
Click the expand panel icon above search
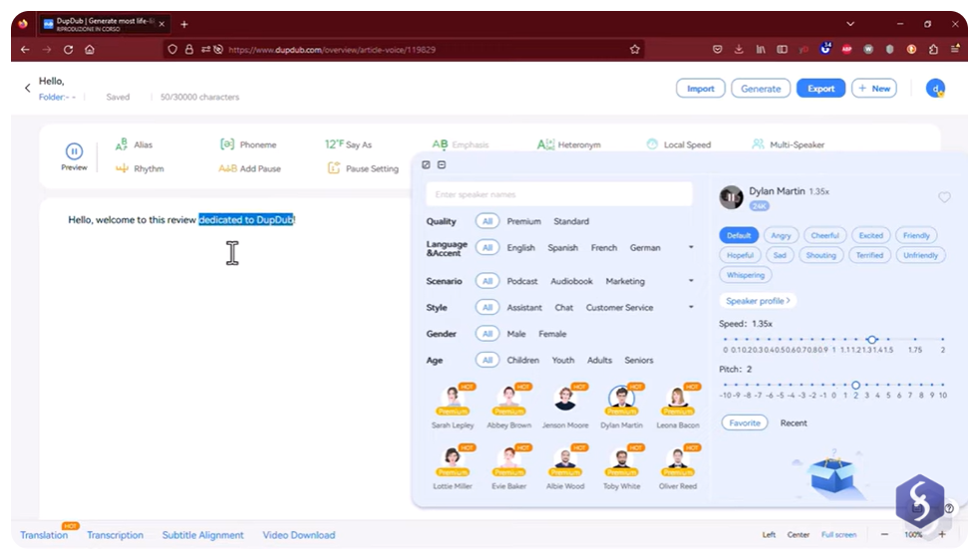coord(426,165)
